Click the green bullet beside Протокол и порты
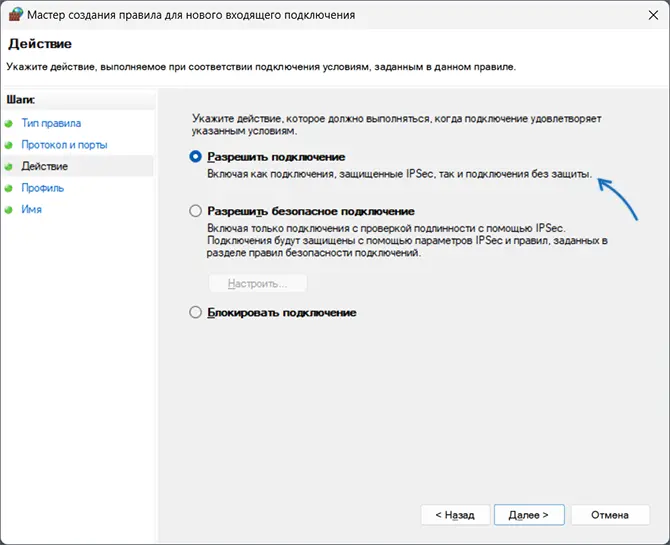670x545 pixels. [x=10, y=145]
